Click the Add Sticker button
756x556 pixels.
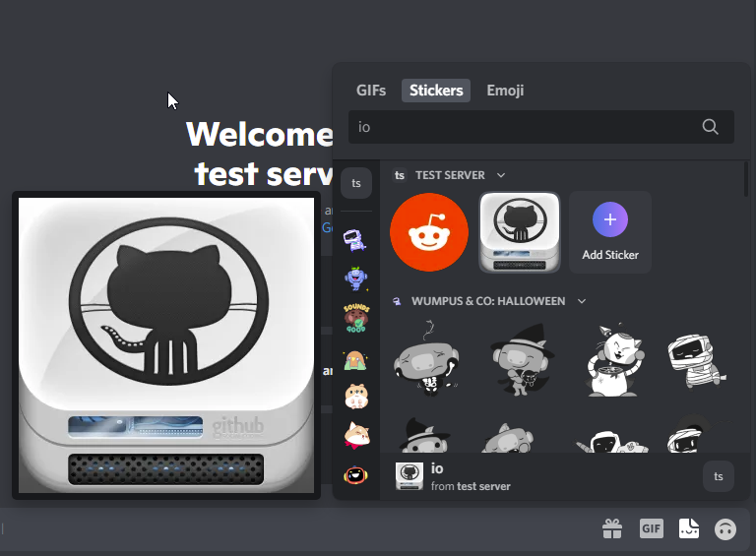610,232
